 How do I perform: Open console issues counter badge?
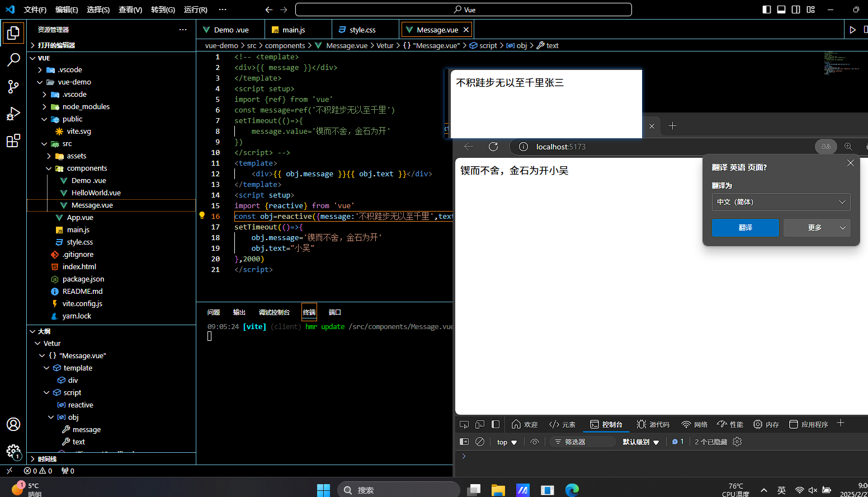pyautogui.click(x=678, y=442)
